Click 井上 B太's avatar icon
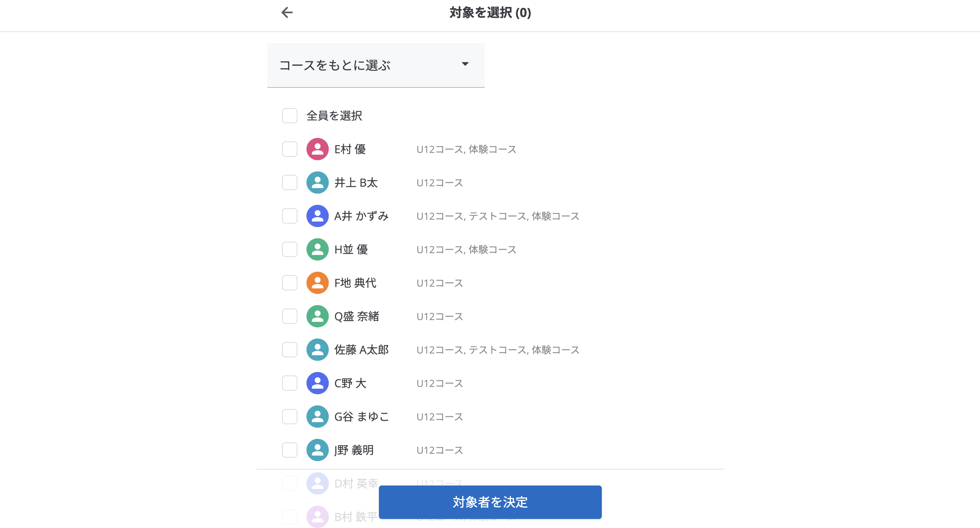Image resolution: width=980 pixels, height=528 pixels. pos(317,183)
